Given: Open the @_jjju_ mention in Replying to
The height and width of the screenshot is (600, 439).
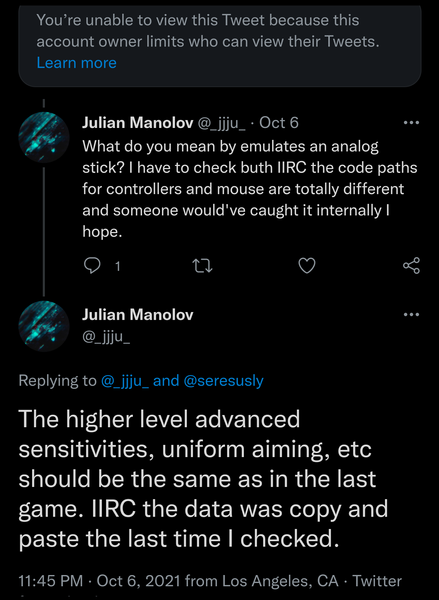Looking at the screenshot, I should pyautogui.click(x=125, y=381).
